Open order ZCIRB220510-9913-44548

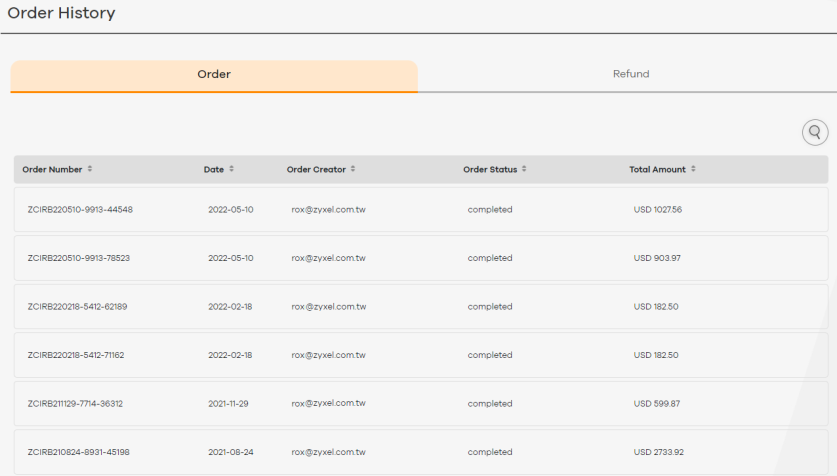tap(80, 210)
